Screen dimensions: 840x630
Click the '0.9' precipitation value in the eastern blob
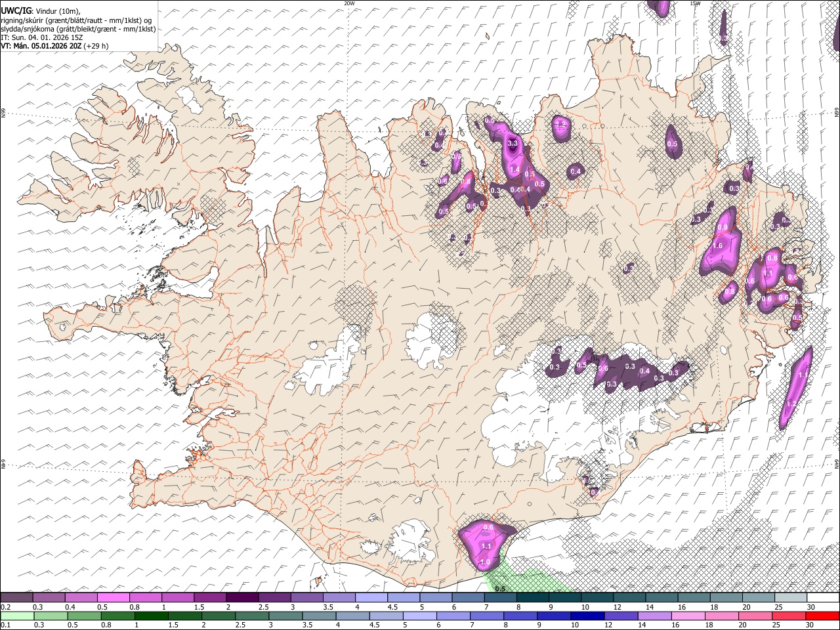[x=723, y=227]
